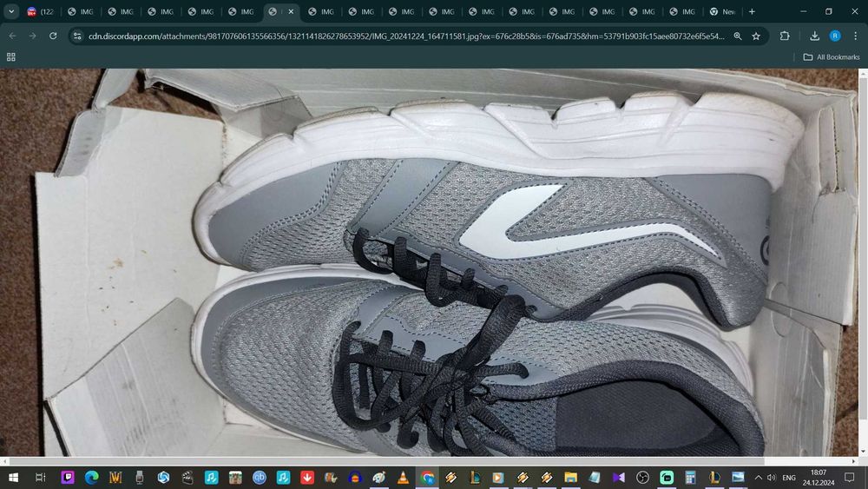Open the Photos app taskbar icon
This screenshot has width=868, height=489.
click(x=739, y=478)
